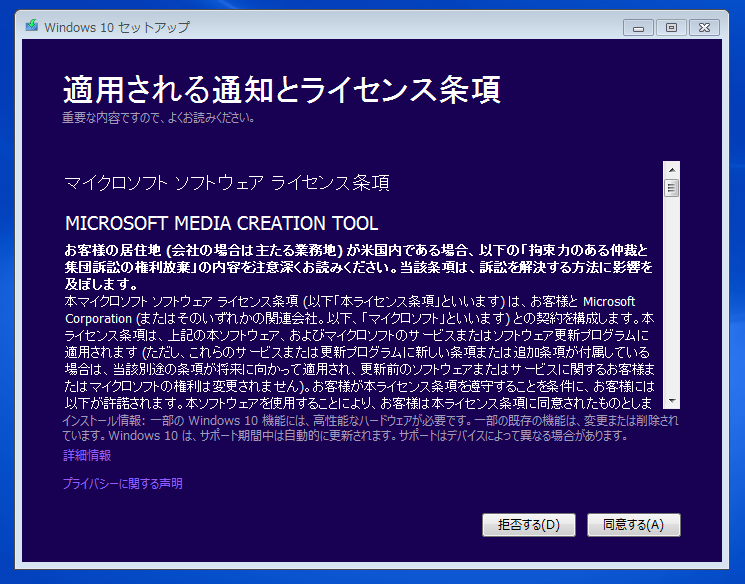Open the プライバシーに関する声明 link

[x=122, y=484]
